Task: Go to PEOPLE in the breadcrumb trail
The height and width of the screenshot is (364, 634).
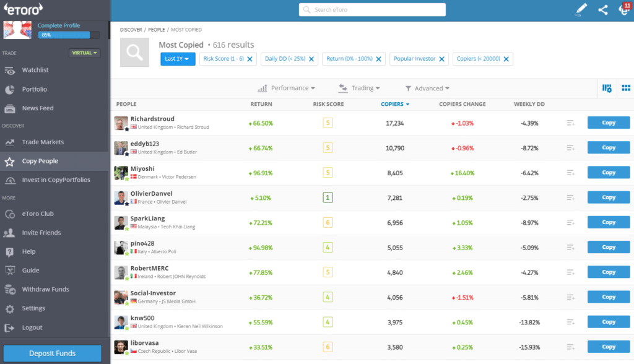Action: (156, 29)
